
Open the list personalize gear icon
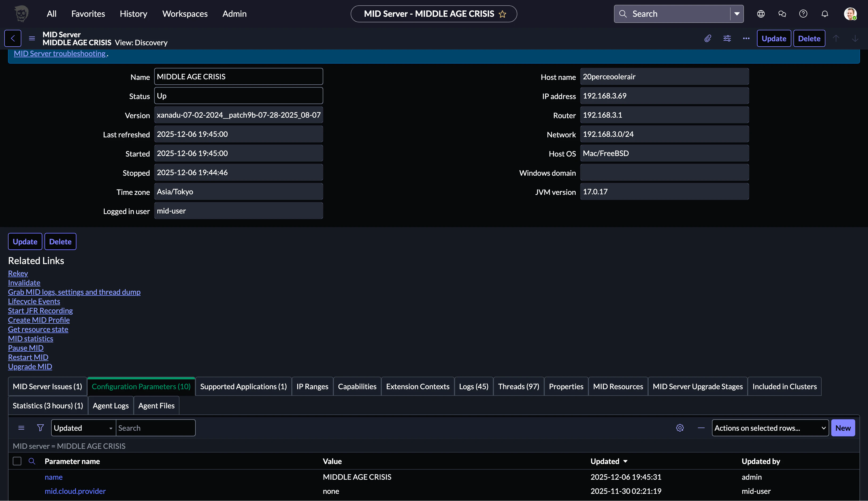pyautogui.click(x=680, y=428)
